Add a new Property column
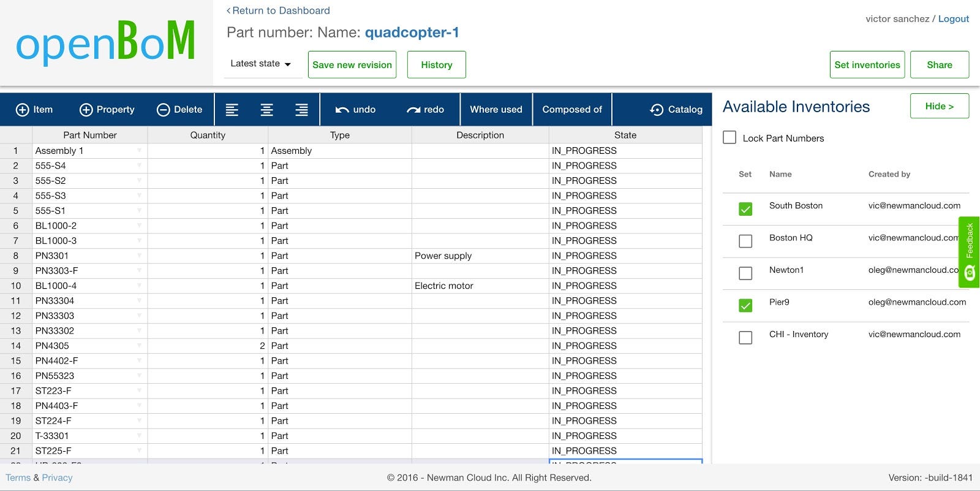The image size is (980, 491). (107, 110)
